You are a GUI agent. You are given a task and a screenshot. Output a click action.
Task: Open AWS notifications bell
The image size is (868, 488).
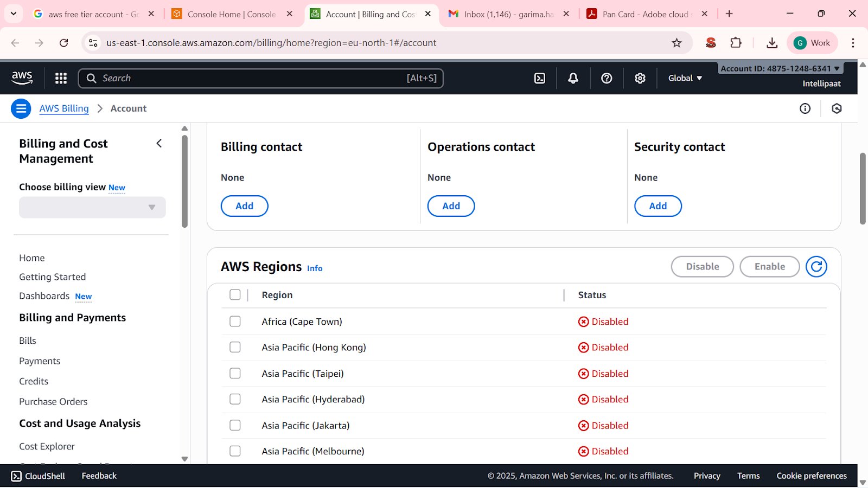pos(573,78)
